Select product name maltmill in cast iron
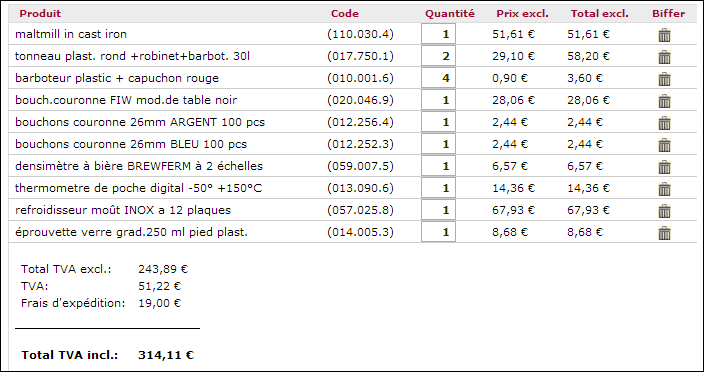This screenshot has height=372, width=704. [71, 34]
